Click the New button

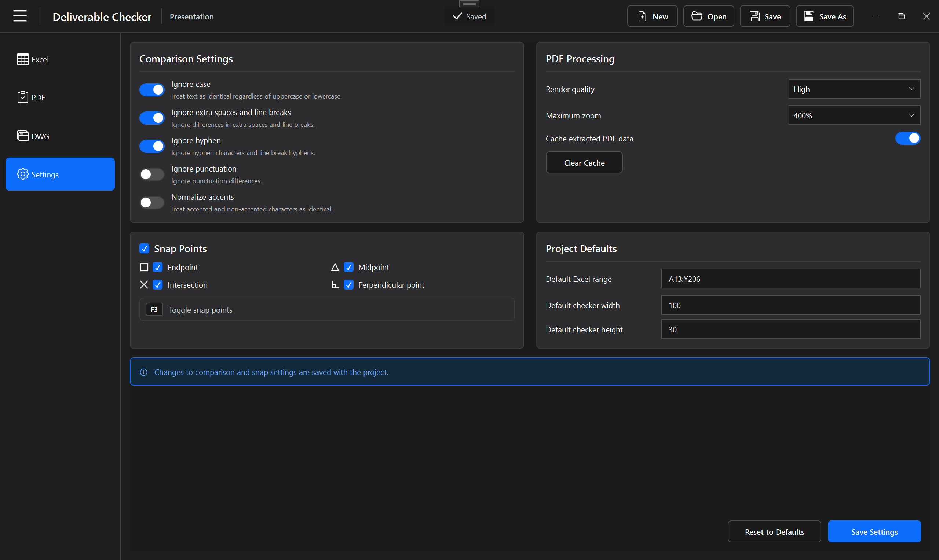(652, 16)
